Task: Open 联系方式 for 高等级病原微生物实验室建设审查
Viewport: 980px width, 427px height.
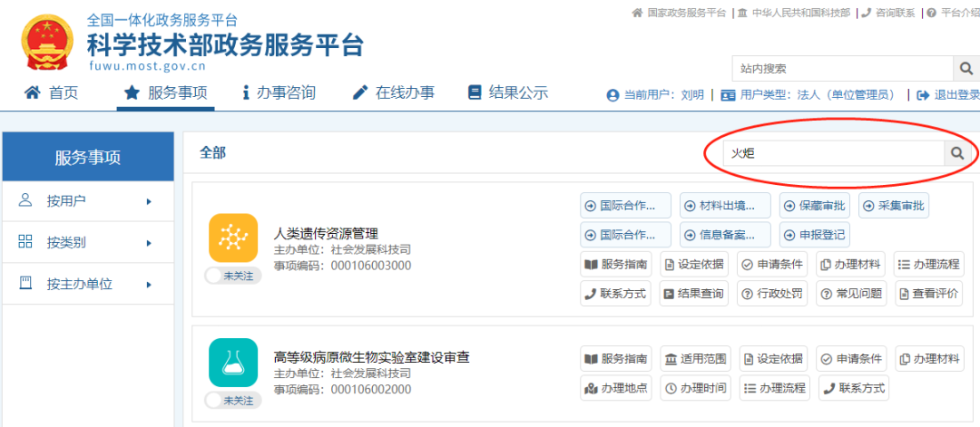Action: pyautogui.click(x=854, y=388)
